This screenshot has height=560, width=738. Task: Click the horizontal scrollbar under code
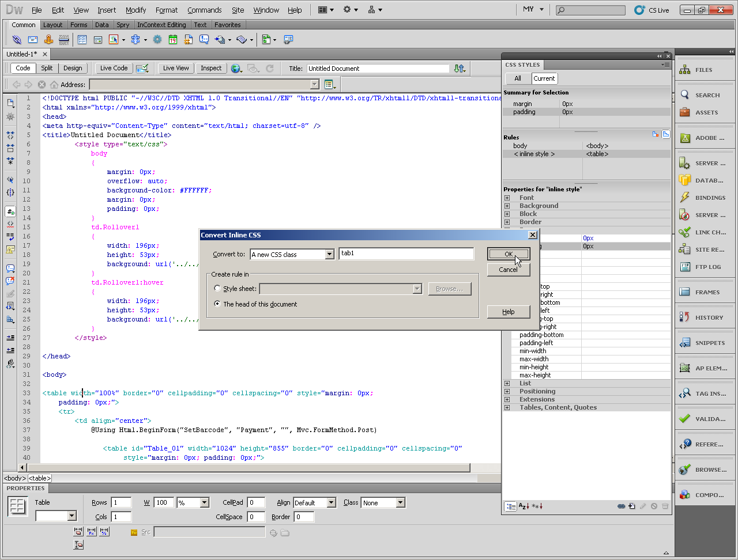(248, 468)
